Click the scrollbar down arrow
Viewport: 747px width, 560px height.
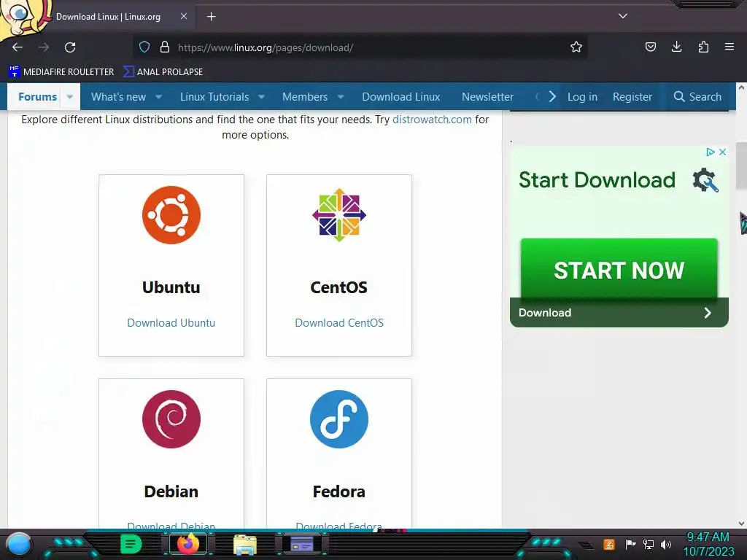pos(741,524)
